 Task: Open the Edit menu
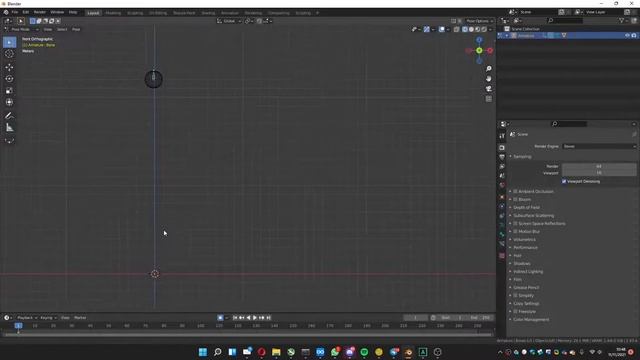click(x=26, y=12)
